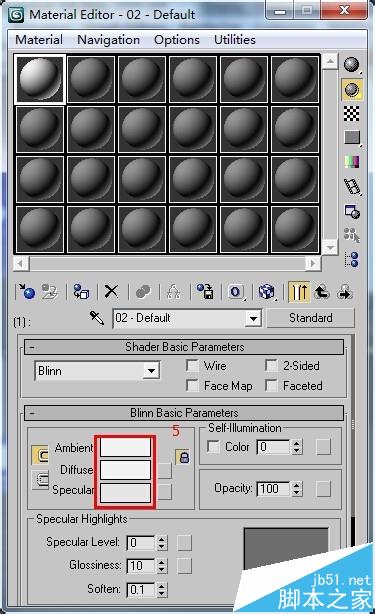This screenshot has height=614, width=375.
Task: Click the Make Unique icon
Action: click(173, 292)
